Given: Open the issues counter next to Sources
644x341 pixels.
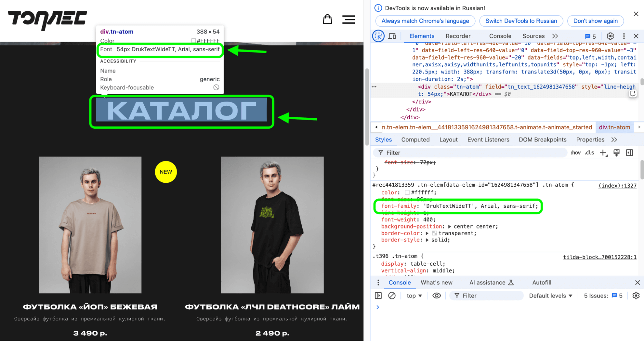Looking at the screenshot, I should (591, 36).
